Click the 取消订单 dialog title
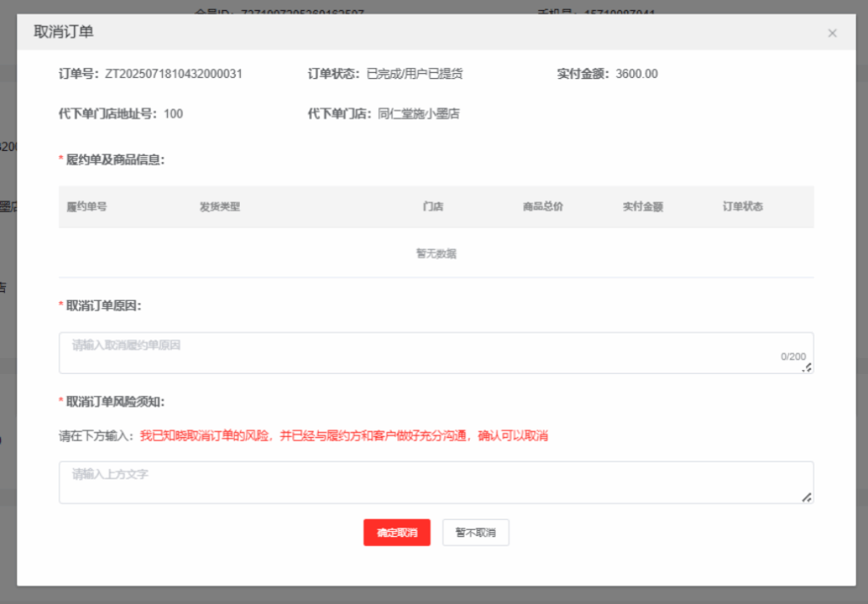 tap(64, 32)
